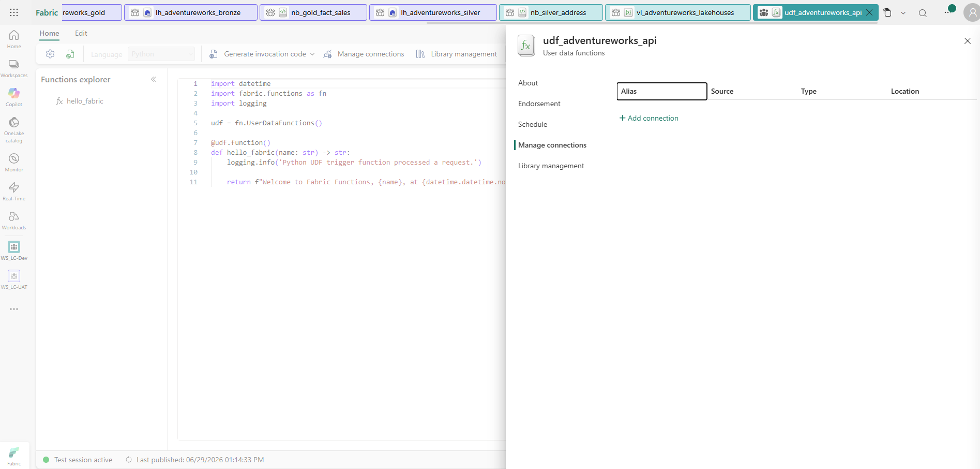This screenshot has height=469, width=980.
Task: Sort by the Alias column header
Action: click(662, 91)
